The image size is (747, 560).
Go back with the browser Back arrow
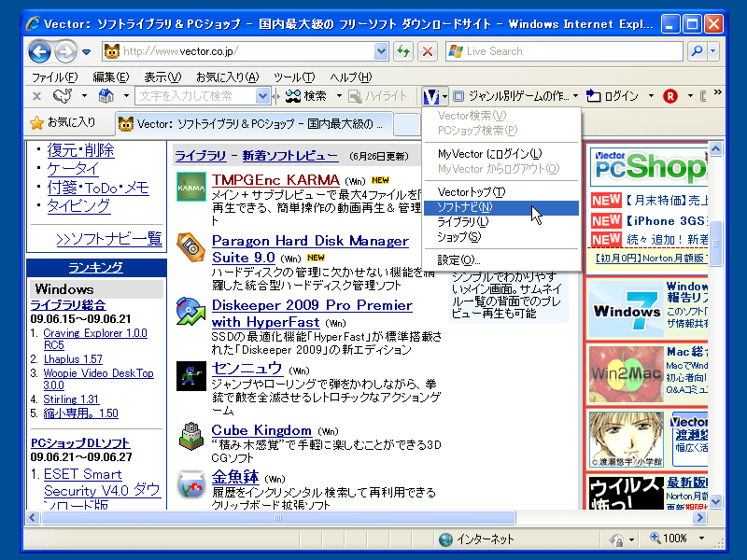pos(40,51)
